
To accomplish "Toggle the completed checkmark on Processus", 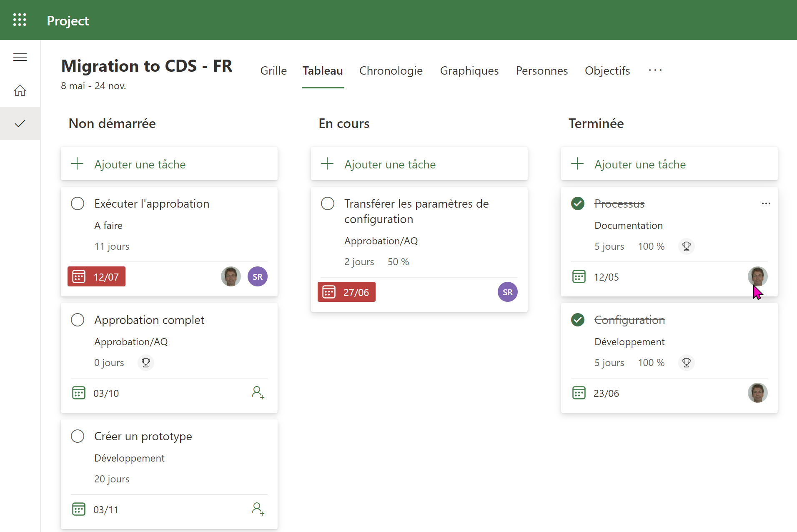I will click(578, 203).
